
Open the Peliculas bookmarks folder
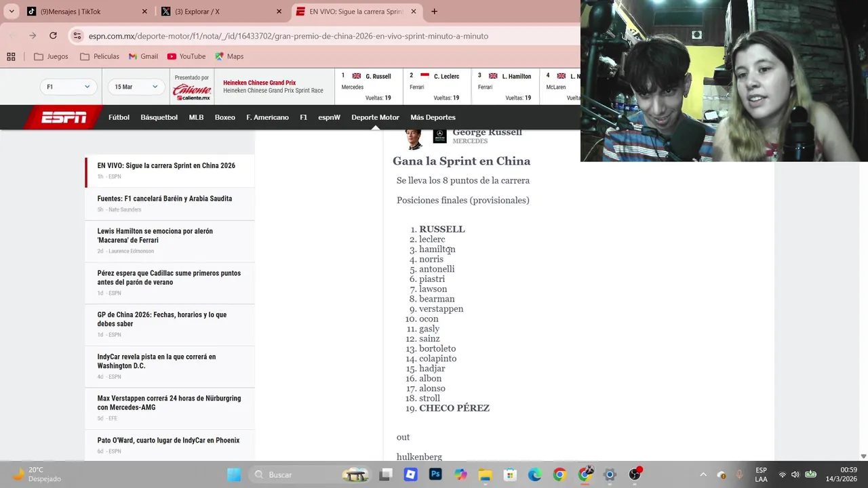point(100,56)
